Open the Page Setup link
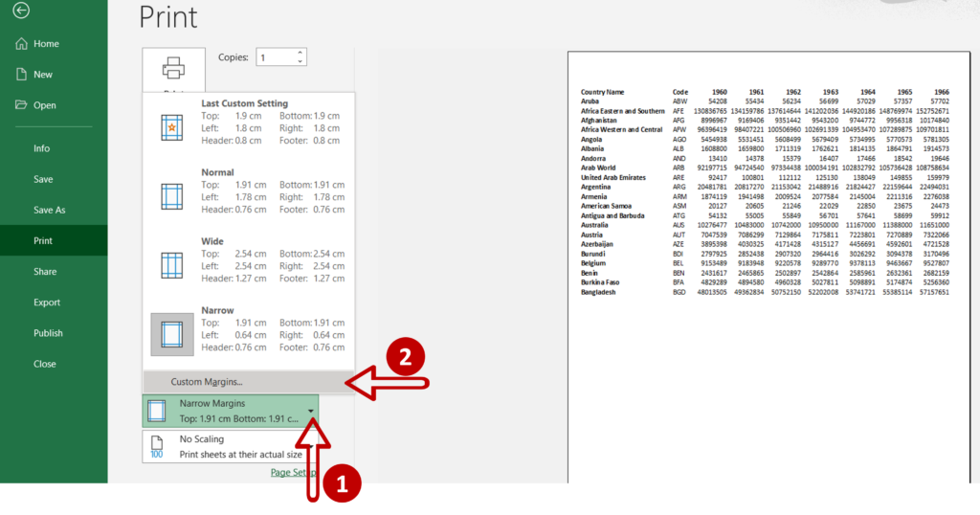The image size is (980, 515). point(293,473)
